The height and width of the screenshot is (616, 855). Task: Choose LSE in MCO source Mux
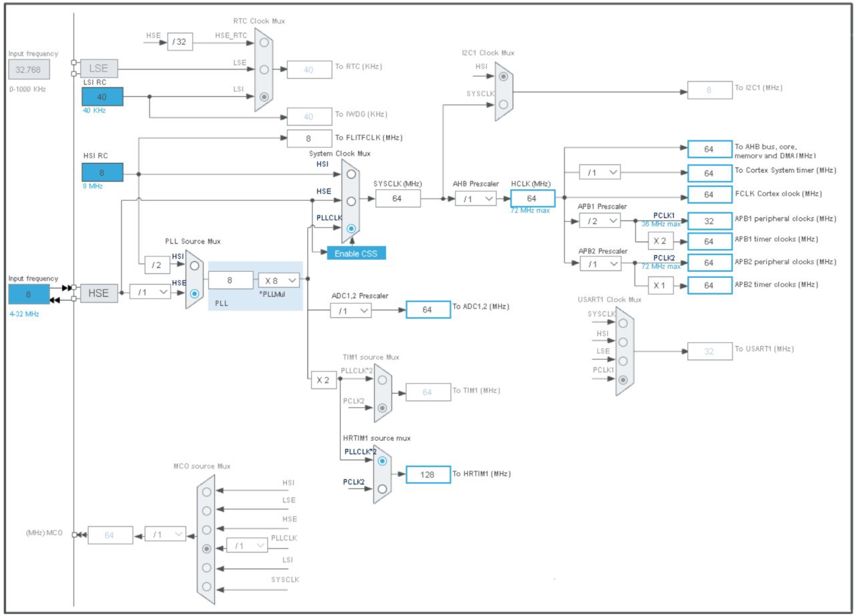[206, 510]
